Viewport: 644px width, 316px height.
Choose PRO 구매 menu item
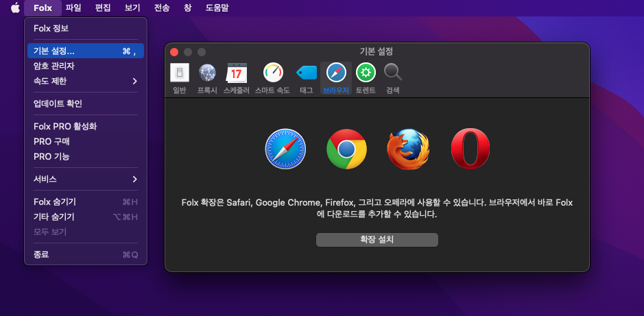coord(86,142)
